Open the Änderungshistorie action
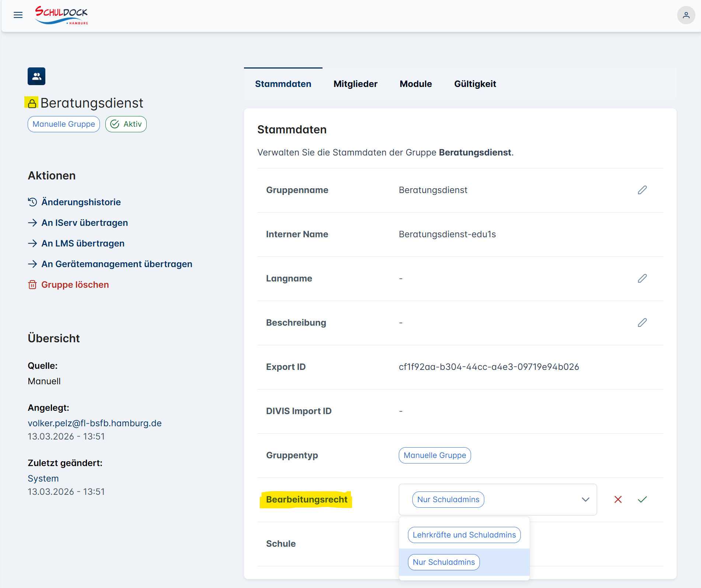 click(x=81, y=202)
